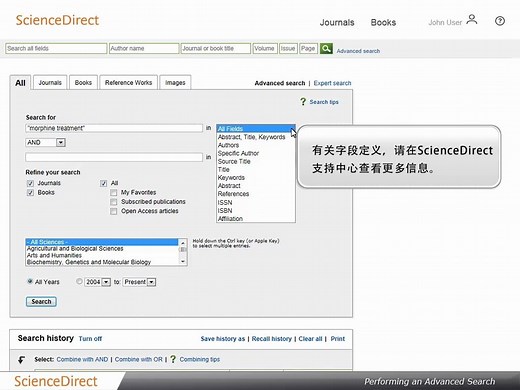
Task: Click the Issue input box
Action: click(288, 49)
